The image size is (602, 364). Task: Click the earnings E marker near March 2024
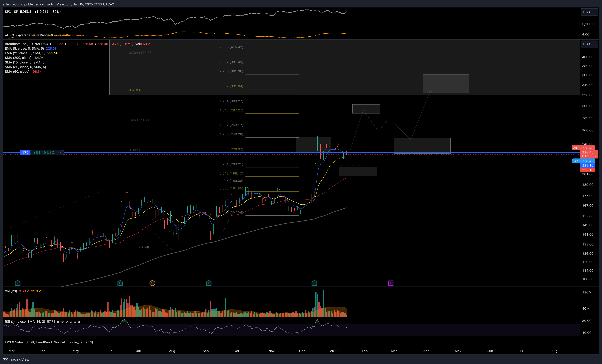(x=18, y=283)
